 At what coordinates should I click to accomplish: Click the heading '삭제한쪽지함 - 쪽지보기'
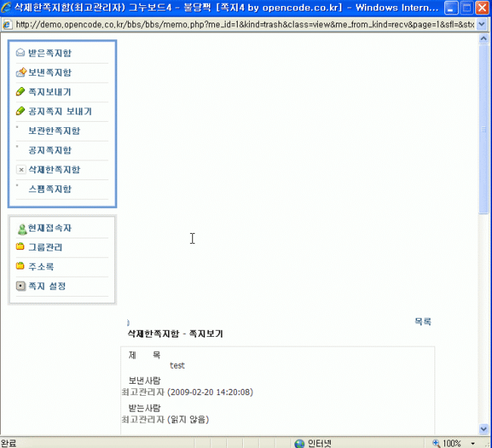175,334
